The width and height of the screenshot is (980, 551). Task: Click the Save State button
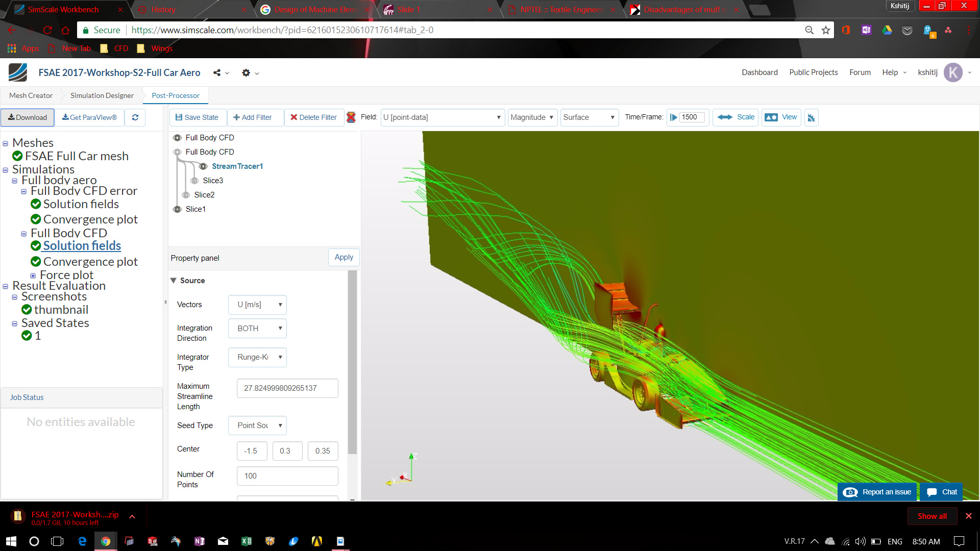pos(197,117)
